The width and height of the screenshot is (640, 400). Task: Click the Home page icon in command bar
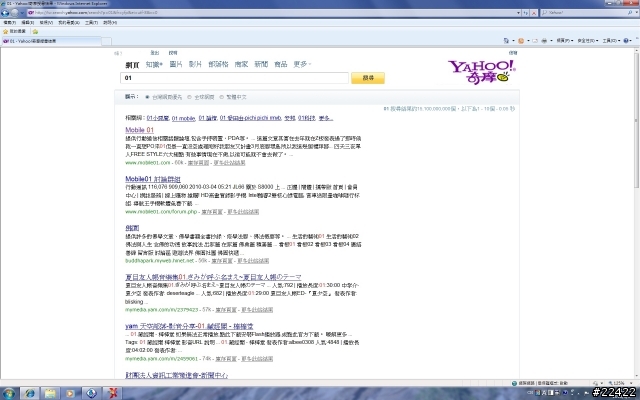click(x=506, y=41)
